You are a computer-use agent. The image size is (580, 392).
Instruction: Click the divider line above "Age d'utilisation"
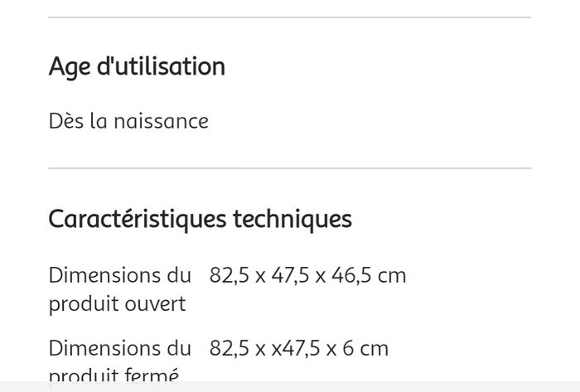pos(289,17)
